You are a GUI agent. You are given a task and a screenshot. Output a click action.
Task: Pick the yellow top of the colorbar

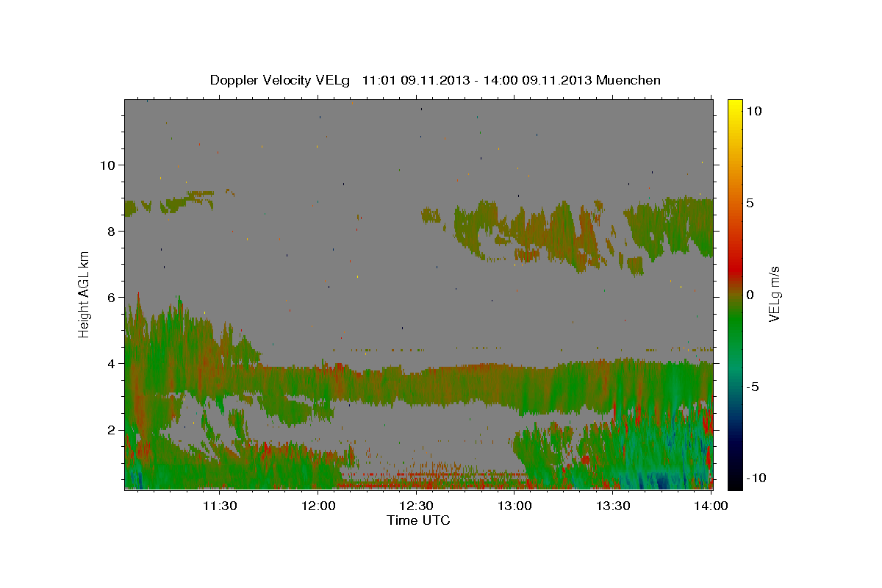[735, 107]
